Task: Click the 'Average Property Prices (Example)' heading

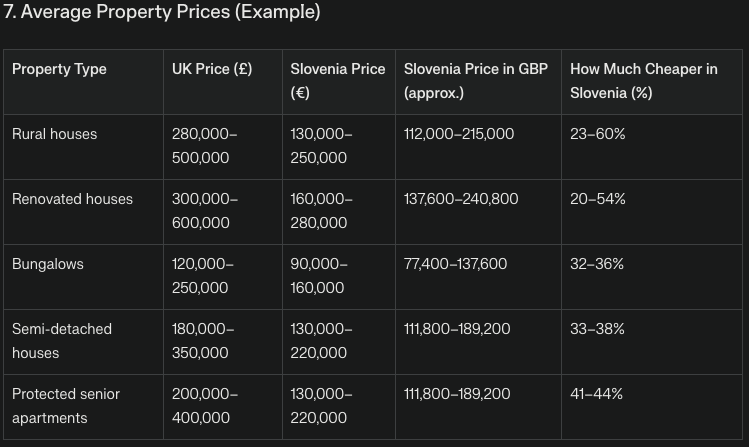Action: coord(161,13)
